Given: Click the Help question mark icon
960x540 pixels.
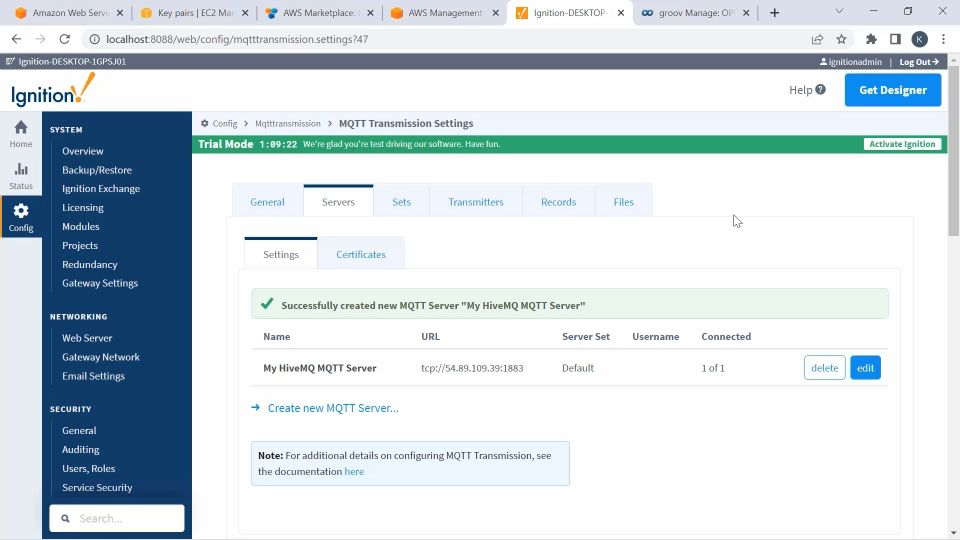Looking at the screenshot, I should [820, 89].
